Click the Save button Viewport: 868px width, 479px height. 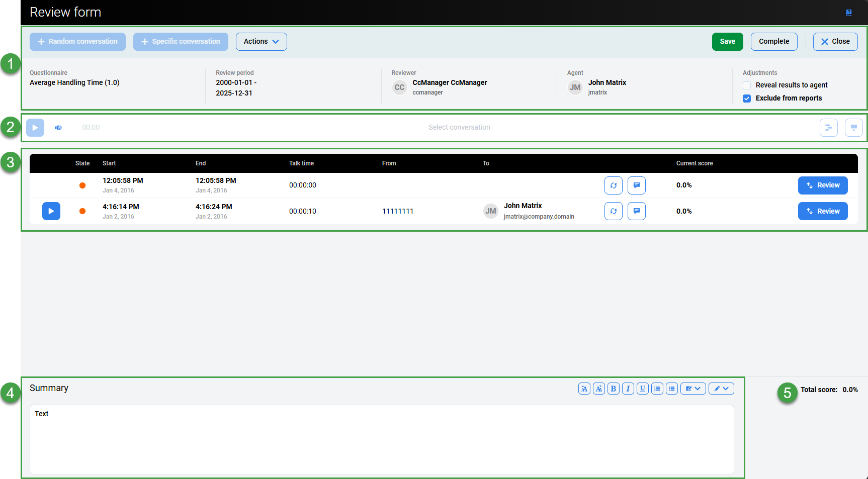tap(727, 42)
